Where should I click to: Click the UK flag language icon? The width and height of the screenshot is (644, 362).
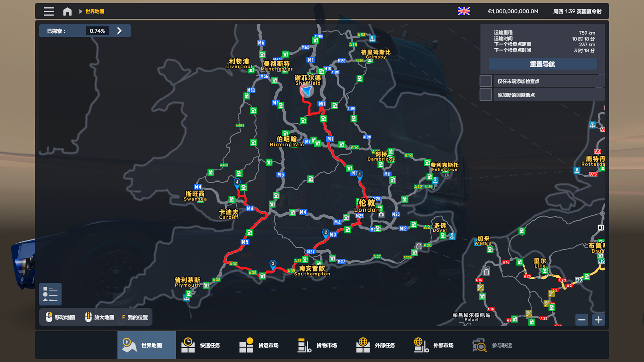(x=464, y=11)
